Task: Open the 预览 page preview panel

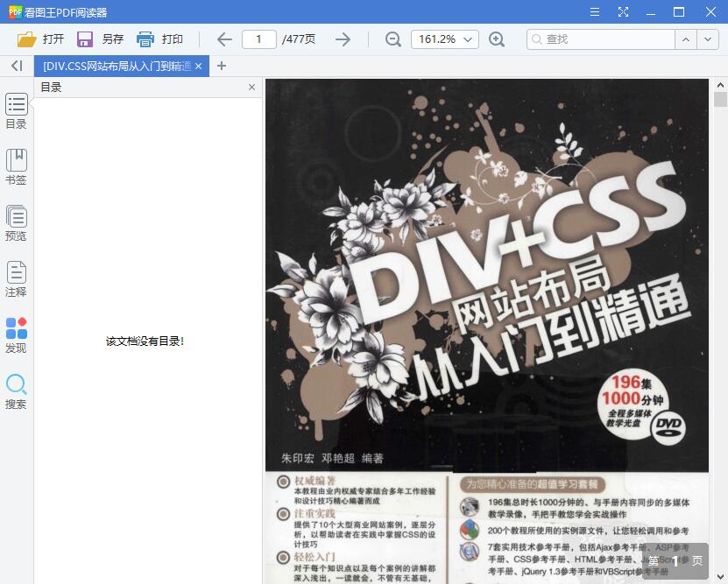Action: [x=16, y=222]
